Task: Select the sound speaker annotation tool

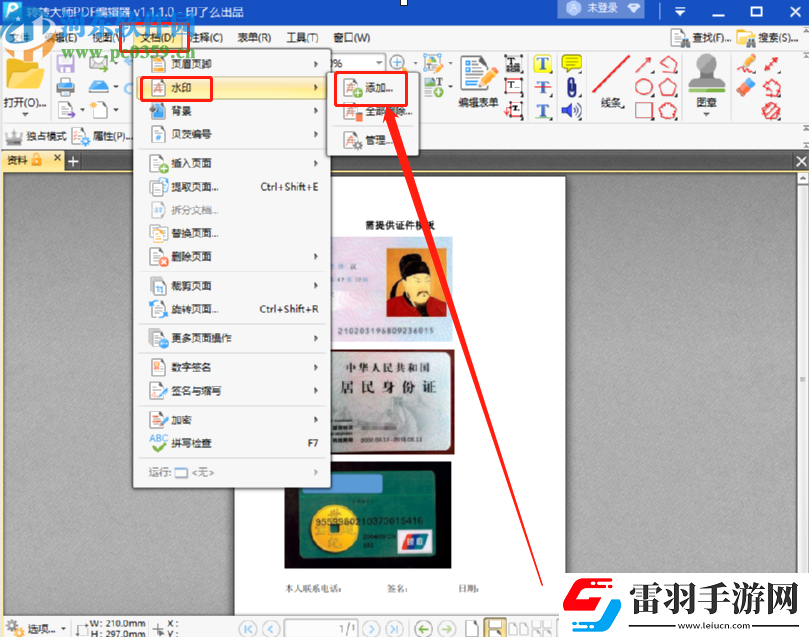Action: pos(572,110)
